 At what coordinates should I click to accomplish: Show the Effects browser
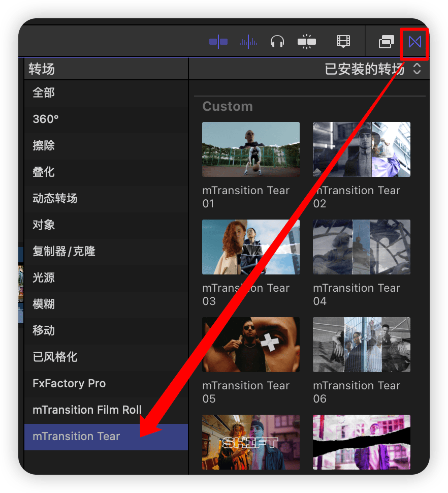pyautogui.click(x=387, y=42)
